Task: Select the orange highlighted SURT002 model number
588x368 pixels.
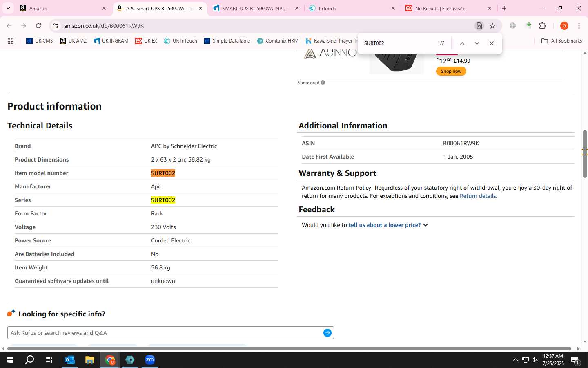Action: pos(163,173)
